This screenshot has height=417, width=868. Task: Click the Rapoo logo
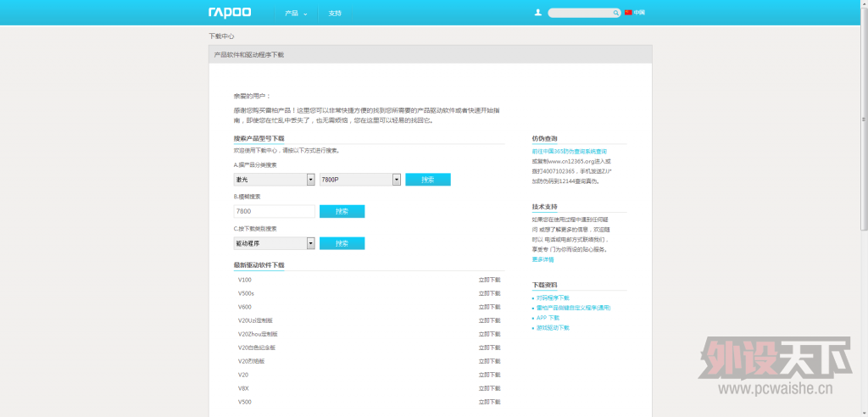click(230, 12)
